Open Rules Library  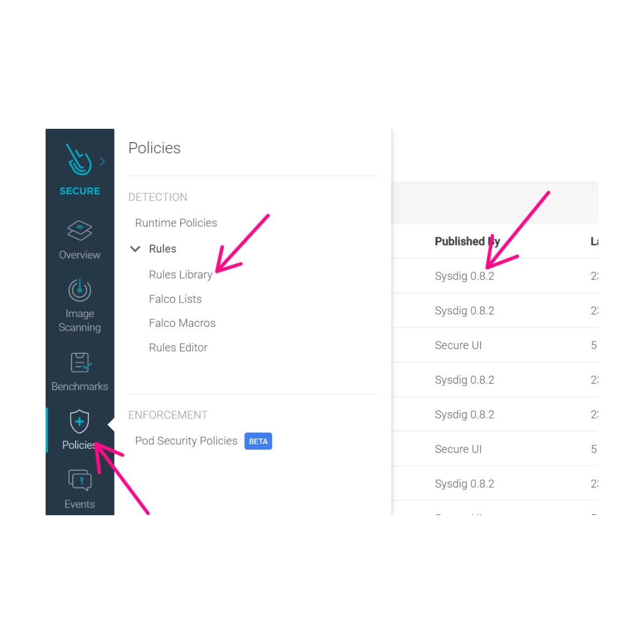(x=180, y=275)
